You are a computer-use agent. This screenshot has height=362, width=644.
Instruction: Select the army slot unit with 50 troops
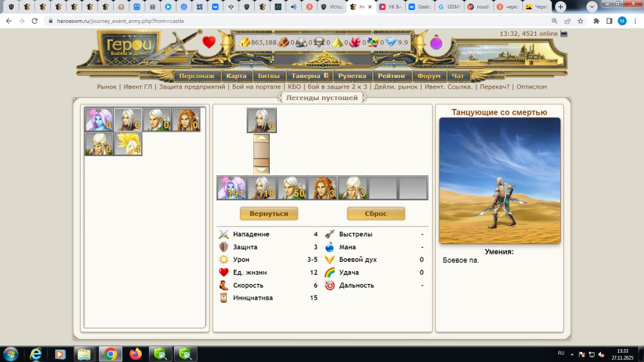[292, 188]
